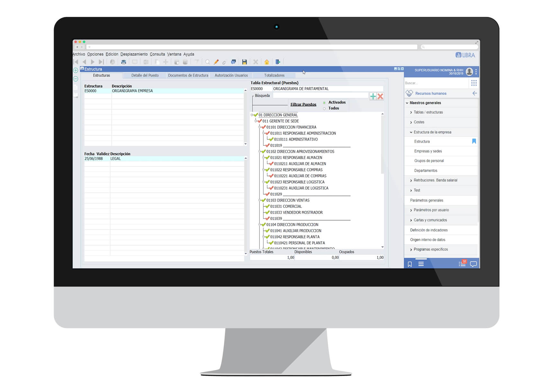
Task: Click the Filtrar Puestos link
Action: 303,104
